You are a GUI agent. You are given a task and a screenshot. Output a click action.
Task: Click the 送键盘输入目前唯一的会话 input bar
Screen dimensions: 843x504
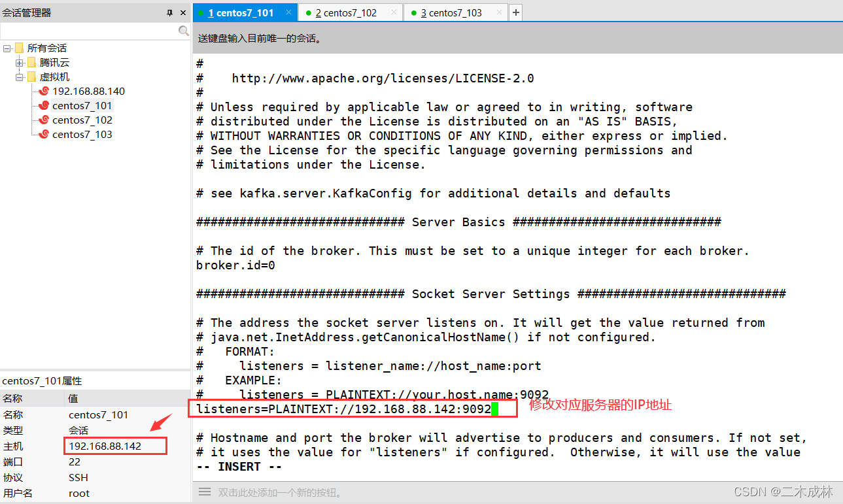point(518,39)
